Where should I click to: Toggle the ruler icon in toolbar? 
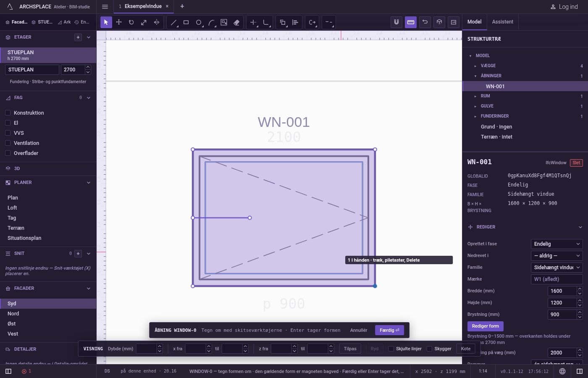[x=411, y=22]
